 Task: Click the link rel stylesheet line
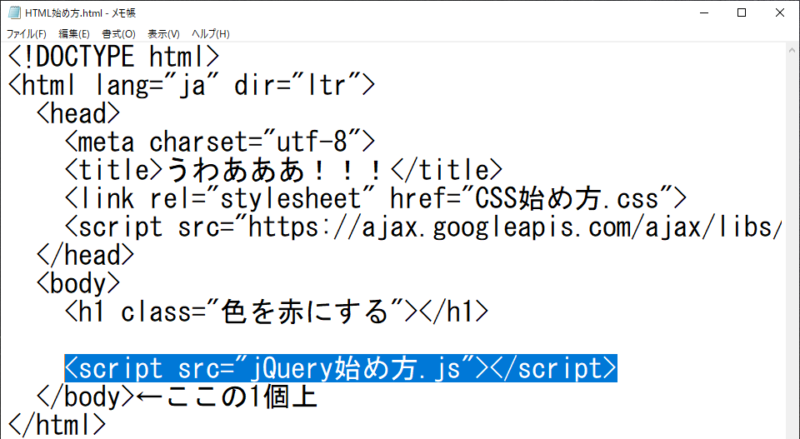[x=376, y=199]
